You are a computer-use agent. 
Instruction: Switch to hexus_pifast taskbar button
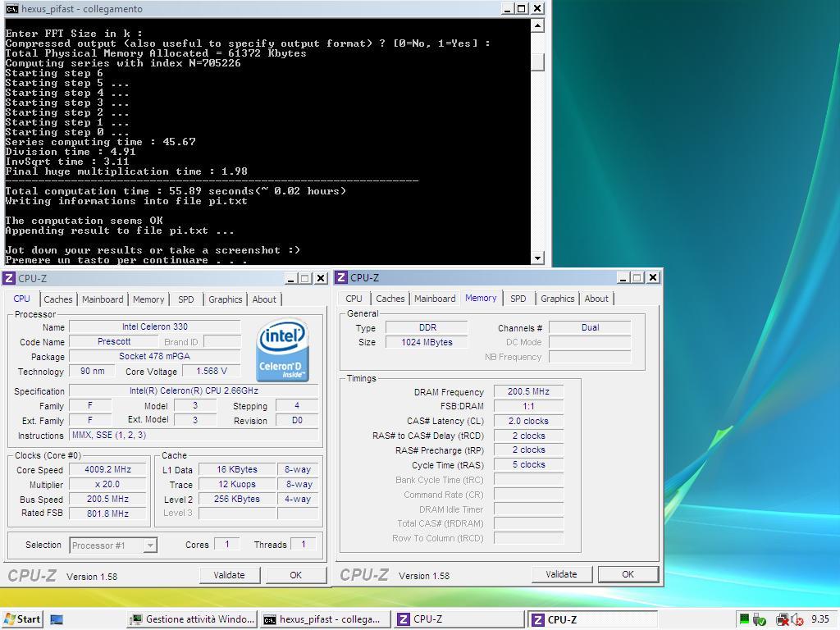pos(326,619)
